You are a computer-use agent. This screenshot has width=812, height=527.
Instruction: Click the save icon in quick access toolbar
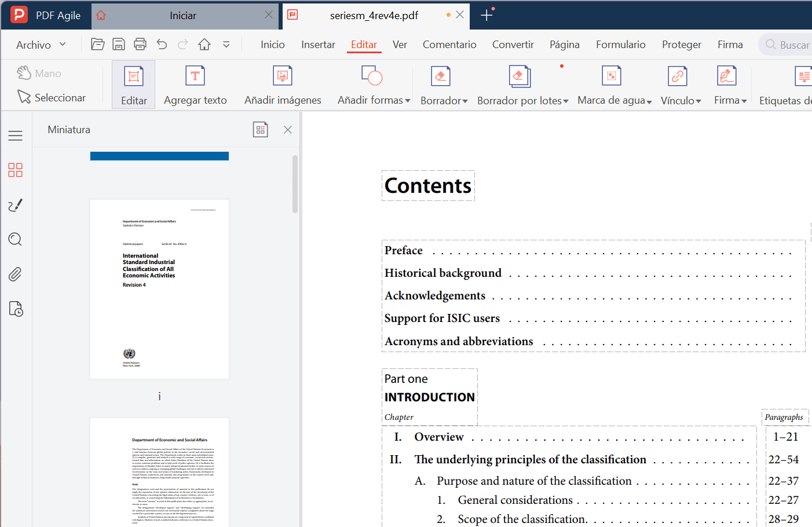click(x=119, y=43)
